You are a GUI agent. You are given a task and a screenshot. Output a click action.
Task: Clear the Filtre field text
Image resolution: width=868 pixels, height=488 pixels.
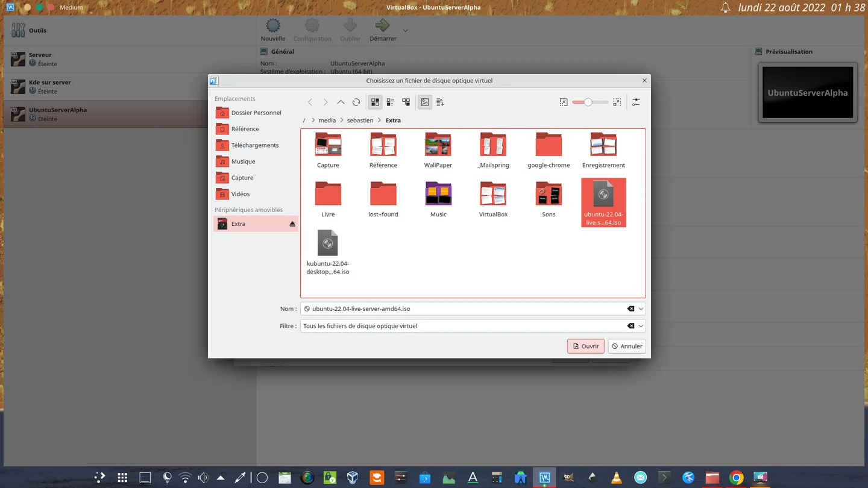631,326
